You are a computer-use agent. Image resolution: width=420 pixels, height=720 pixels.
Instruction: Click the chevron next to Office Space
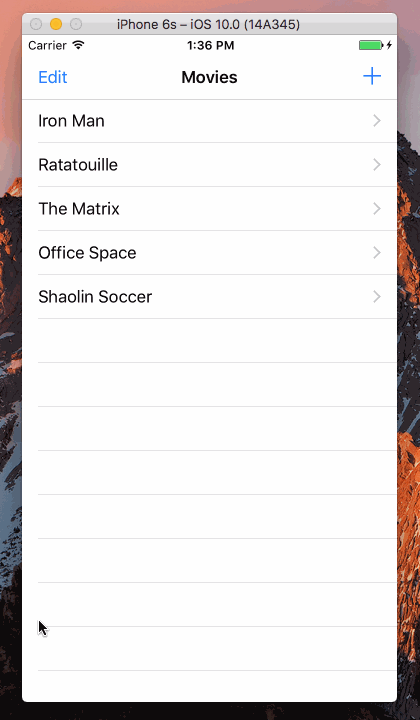377,253
